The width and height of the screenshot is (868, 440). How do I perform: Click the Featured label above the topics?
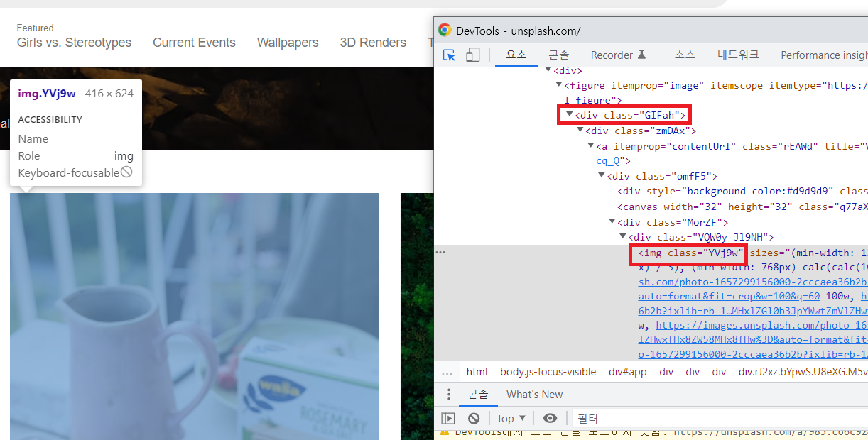[36, 28]
